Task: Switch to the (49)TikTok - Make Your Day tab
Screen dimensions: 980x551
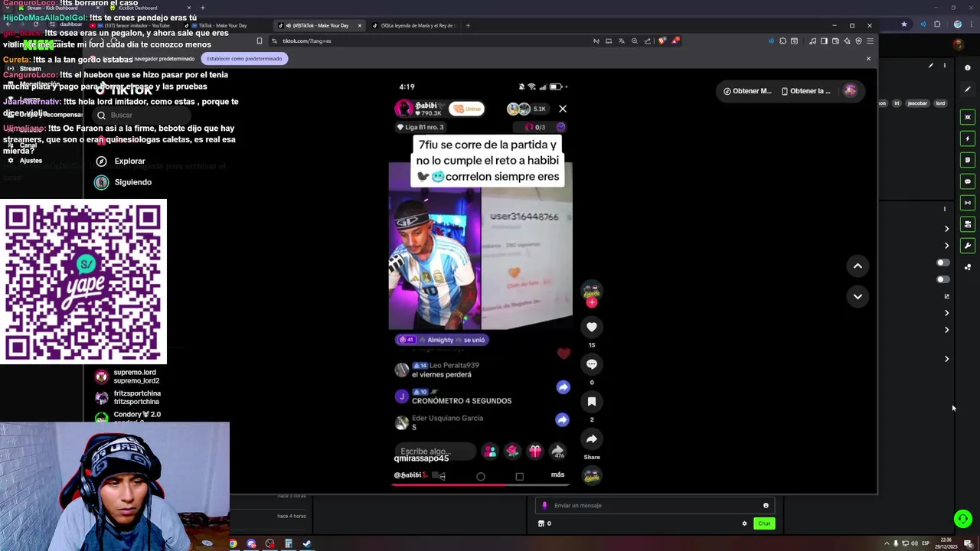Action: 318,25
